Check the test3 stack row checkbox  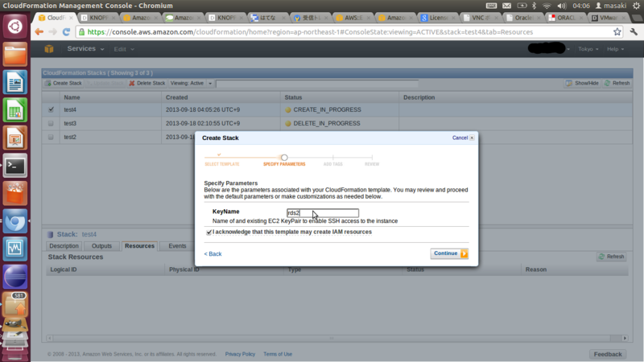click(51, 123)
